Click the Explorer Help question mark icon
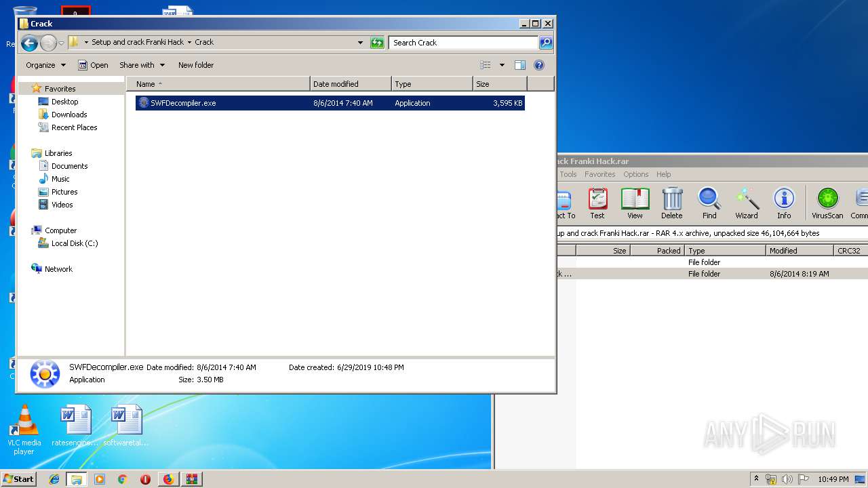The height and width of the screenshot is (488, 868). [539, 65]
